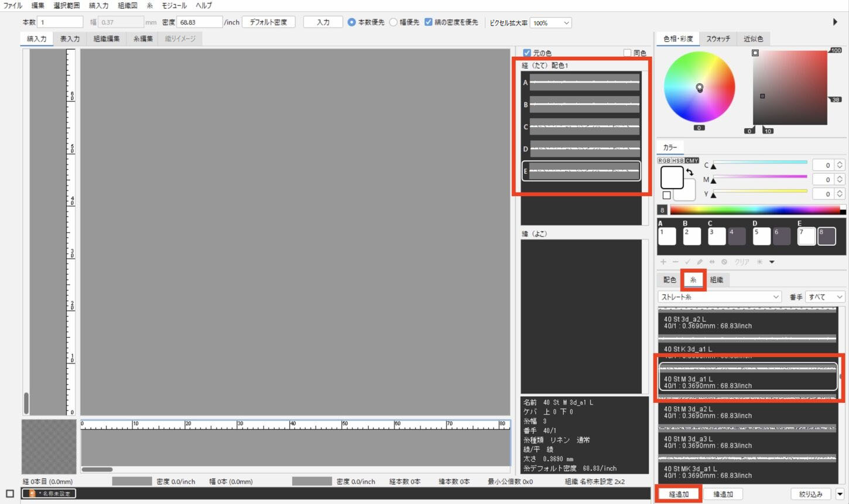Click the double-arrow exchange icon under palette
This screenshot has height=504, width=849.
[x=712, y=262]
